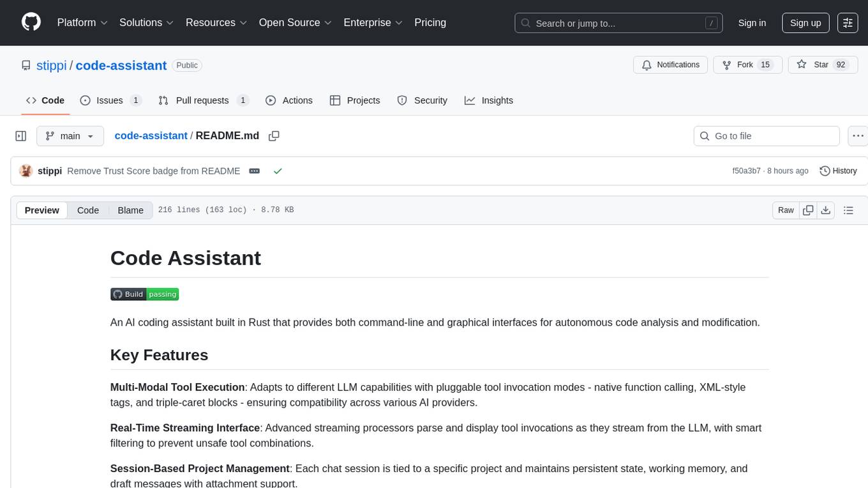Open the file History
The height and width of the screenshot is (488, 868).
tap(838, 171)
